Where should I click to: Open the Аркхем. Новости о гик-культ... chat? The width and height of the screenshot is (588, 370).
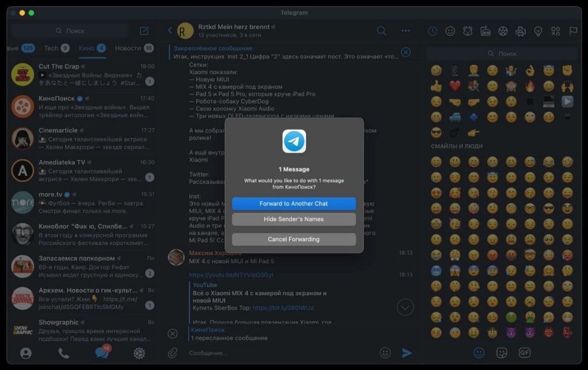click(82, 298)
